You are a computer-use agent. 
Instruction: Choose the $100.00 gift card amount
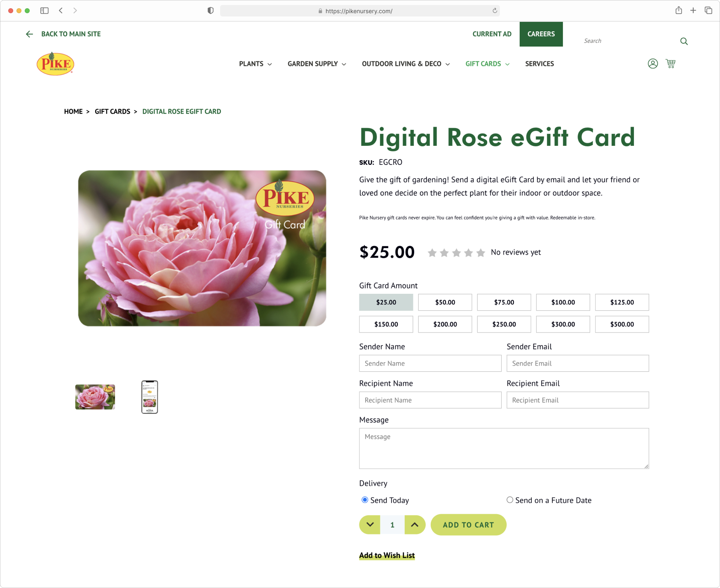point(563,302)
